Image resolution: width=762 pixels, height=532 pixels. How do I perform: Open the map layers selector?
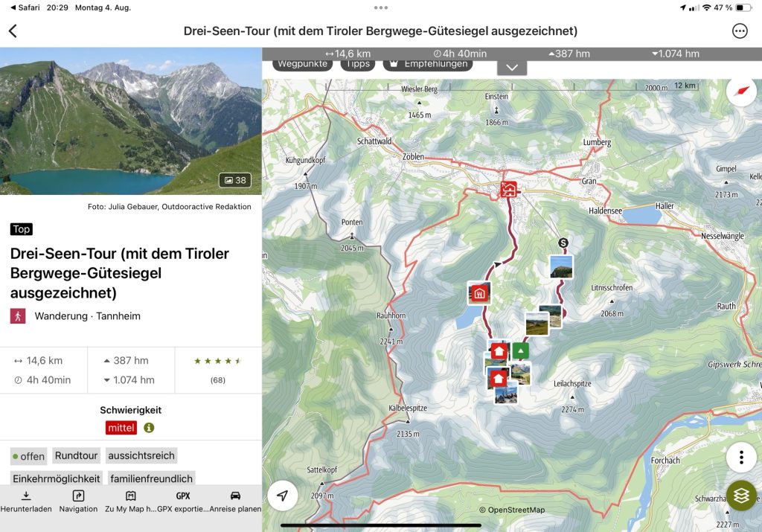pos(741,496)
